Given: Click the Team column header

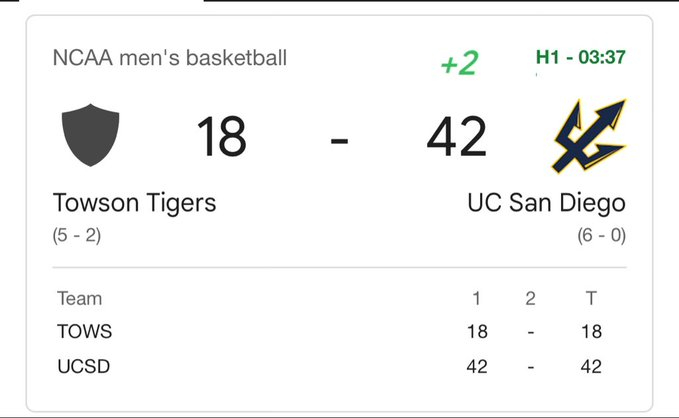Looking at the screenshot, I should (x=79, y=298).
